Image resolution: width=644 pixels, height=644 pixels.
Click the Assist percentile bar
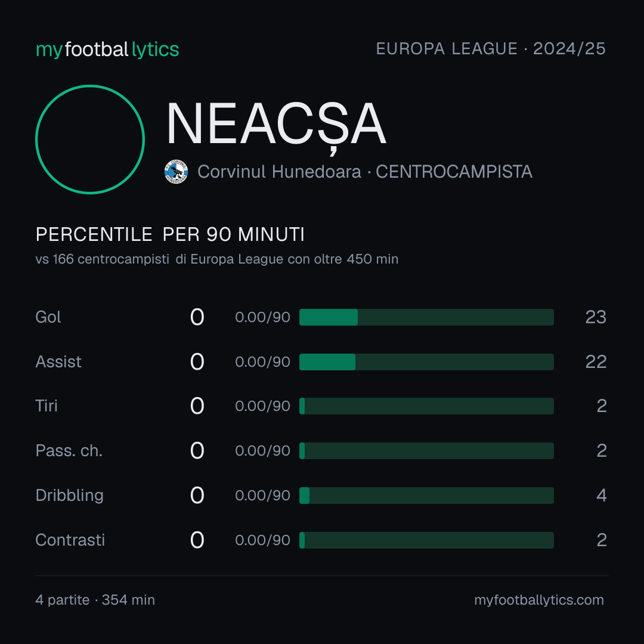click(426, 362)
